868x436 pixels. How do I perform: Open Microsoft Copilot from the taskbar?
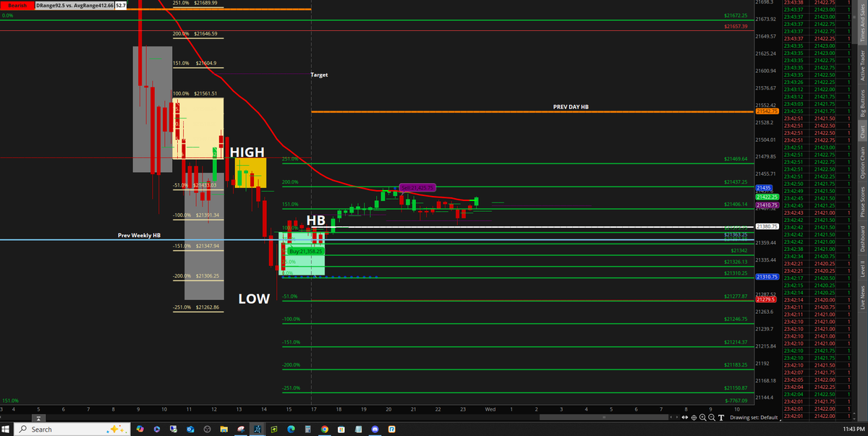click(140, 429)
